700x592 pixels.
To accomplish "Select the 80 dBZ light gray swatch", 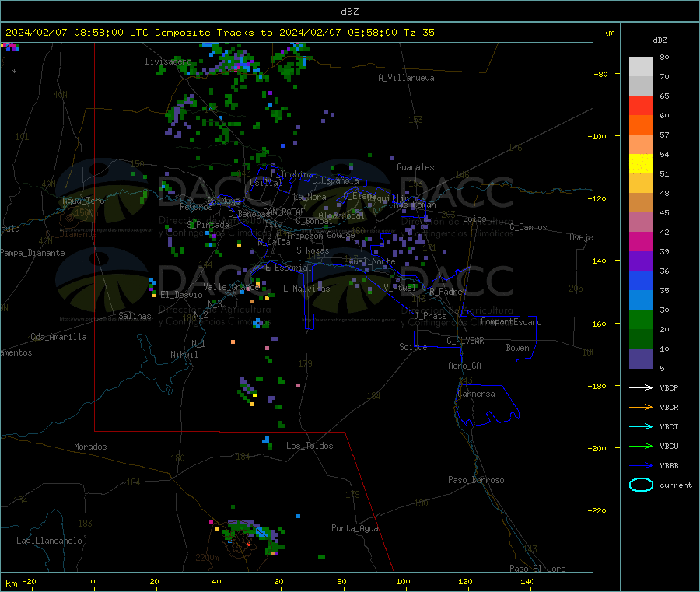I will [641, 67].
